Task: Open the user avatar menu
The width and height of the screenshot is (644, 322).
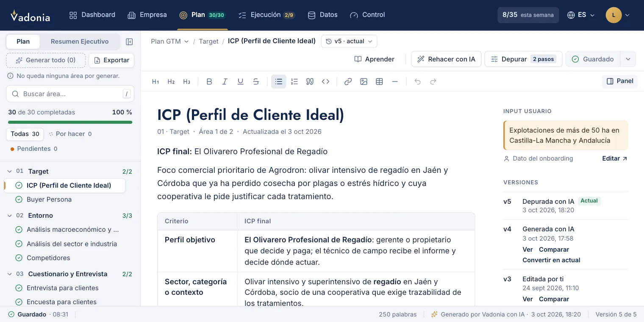Action: click(x=618, y=15)
